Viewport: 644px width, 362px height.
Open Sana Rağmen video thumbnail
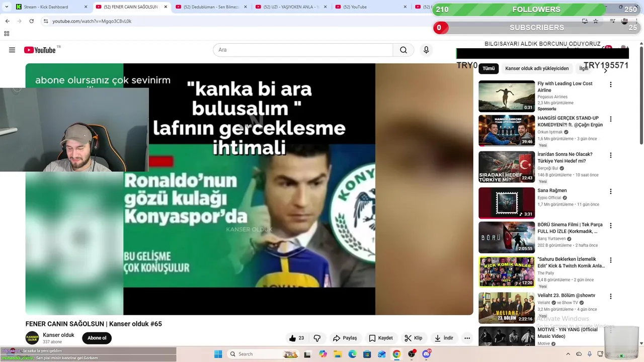(x=507, y=203)
